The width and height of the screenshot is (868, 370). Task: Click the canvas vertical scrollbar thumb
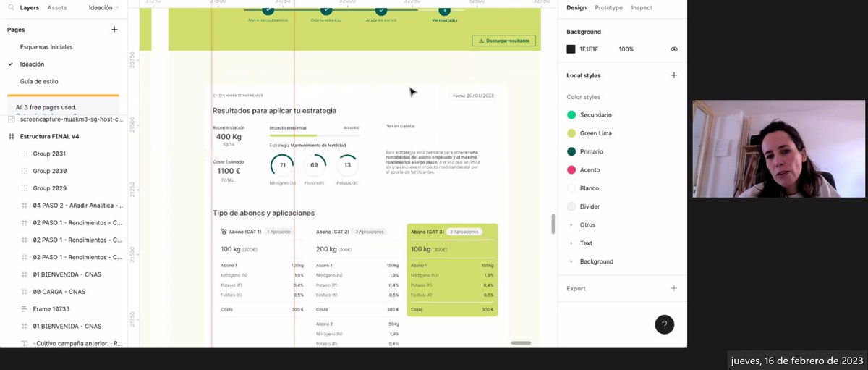click(553, 224)
